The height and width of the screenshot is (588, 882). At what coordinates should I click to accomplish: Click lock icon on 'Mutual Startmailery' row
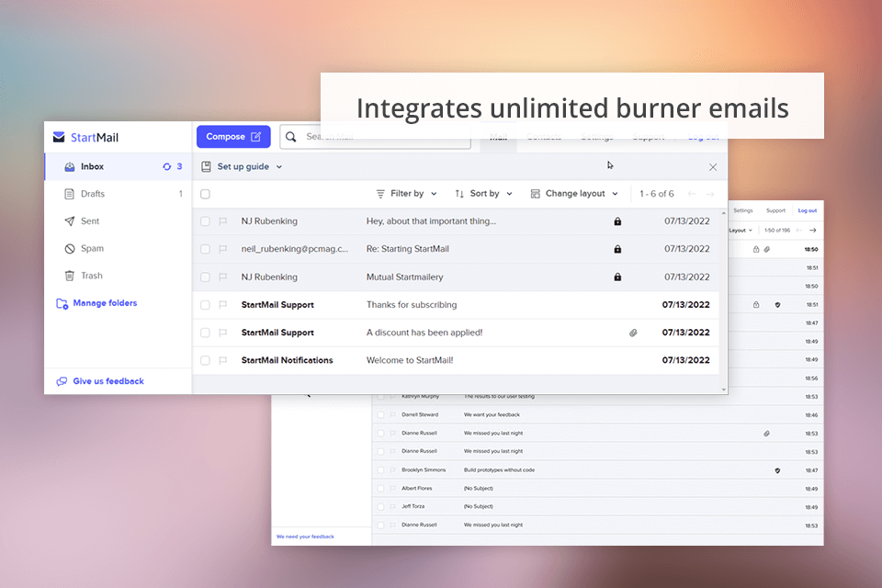click(617, 277)
